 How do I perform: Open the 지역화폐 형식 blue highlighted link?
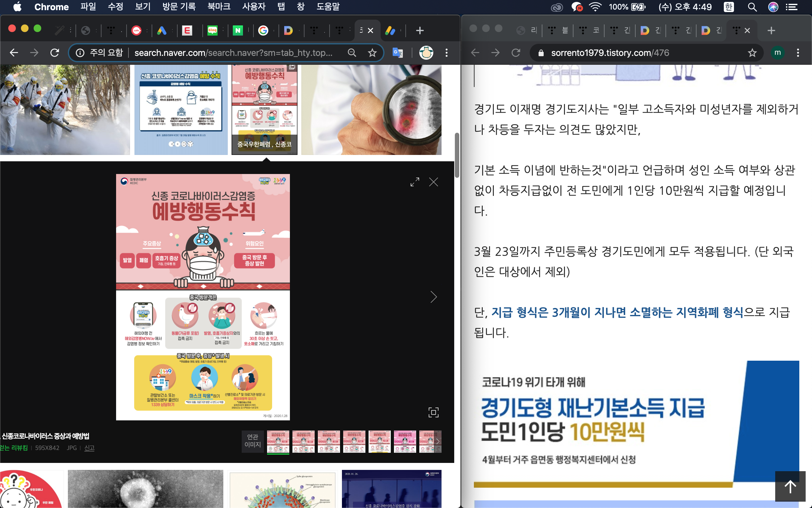617,312
